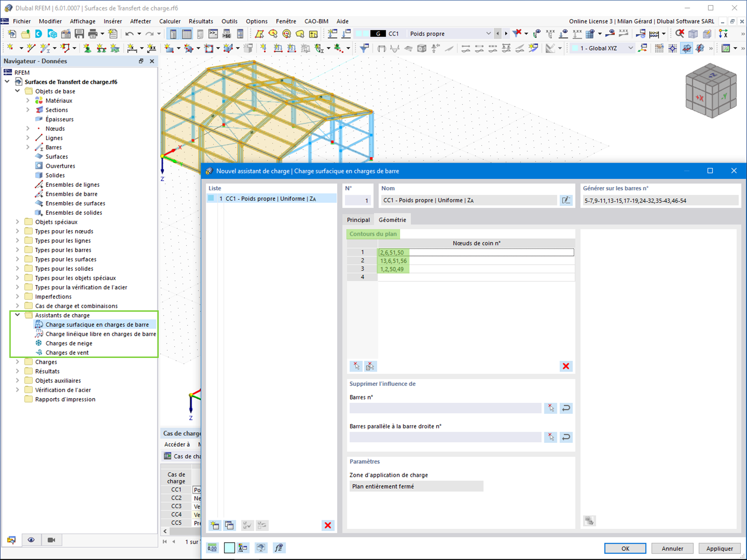Image resolution: width=747 pixels, height=560 pixels.
Task: Click the light blue color swatch in dialog footer
Action: tap(229, 548)
